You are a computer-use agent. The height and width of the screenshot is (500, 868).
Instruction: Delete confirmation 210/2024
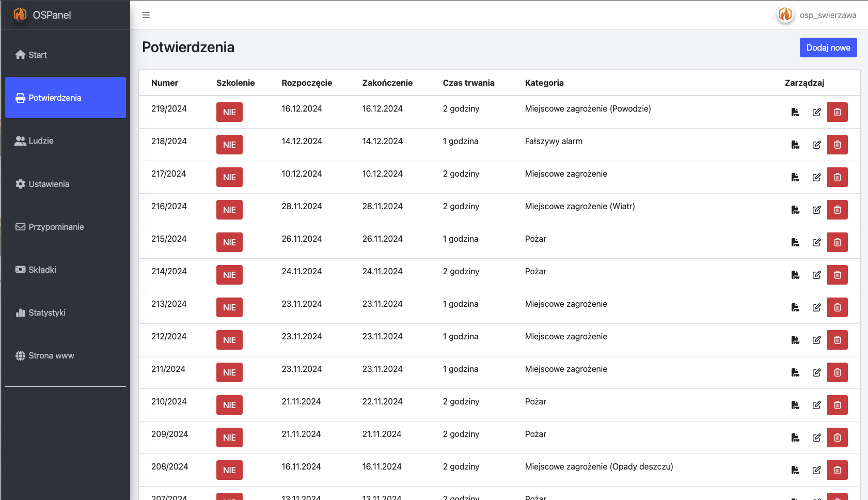click(x=838, y=405)
